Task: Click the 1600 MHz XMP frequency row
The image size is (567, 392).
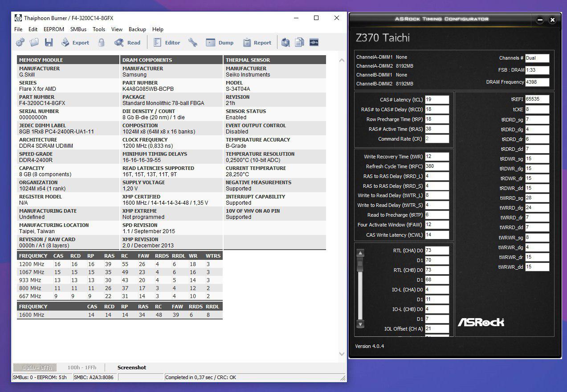Action: click(x=120, y=315)
